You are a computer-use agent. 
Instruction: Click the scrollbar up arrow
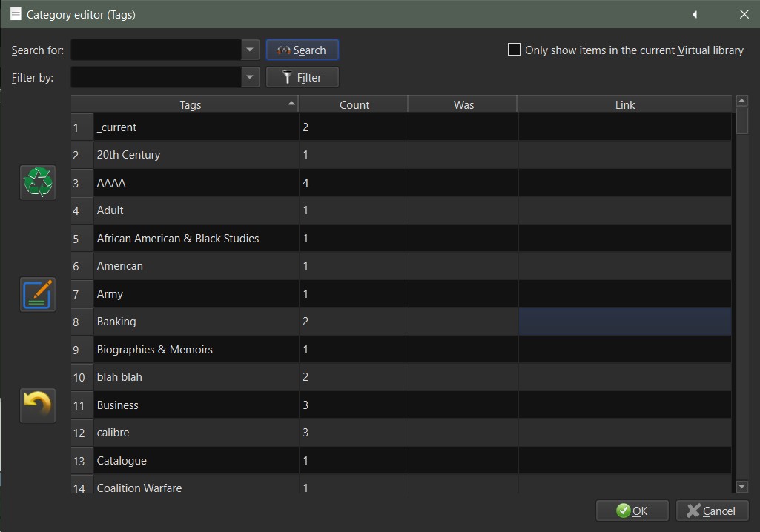click(x=741, y=101)
